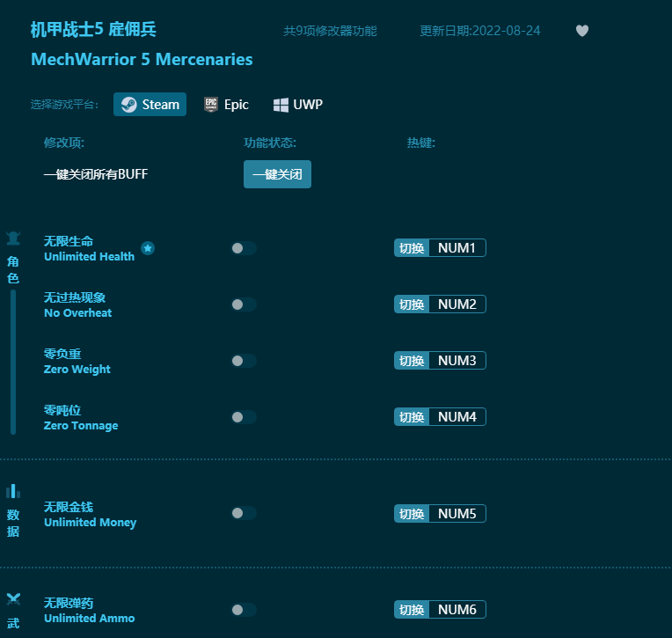
Task: Click 切换 button for NUM1 hotkey
Action: (x=412, y=248)
